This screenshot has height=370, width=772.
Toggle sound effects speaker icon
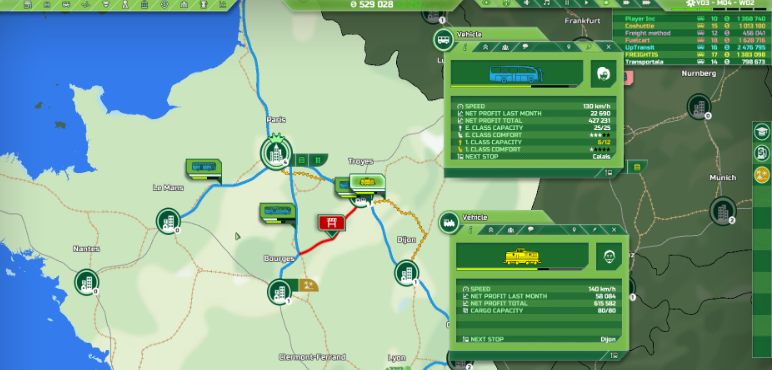click(526, 3)
